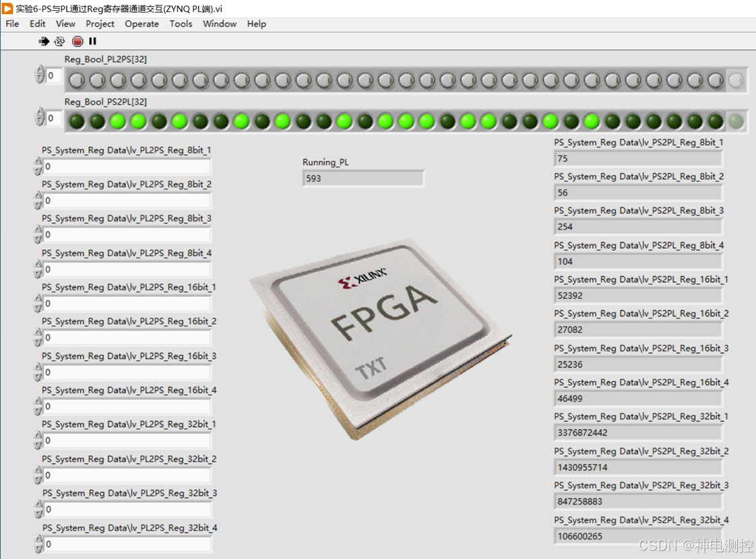
Task: Click PS2PL_Reg_32bit_3 indicator value 847258883
Action: (638, 502)
